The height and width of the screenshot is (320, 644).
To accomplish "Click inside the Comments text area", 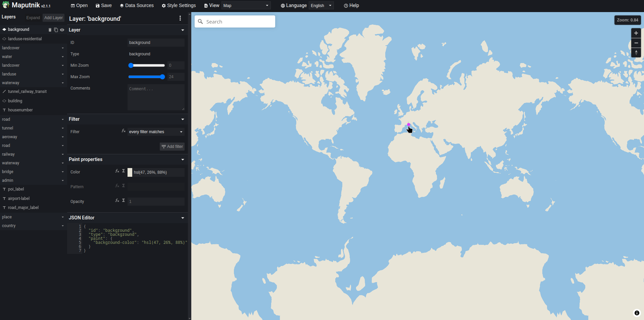I will (x=156, y=97).
